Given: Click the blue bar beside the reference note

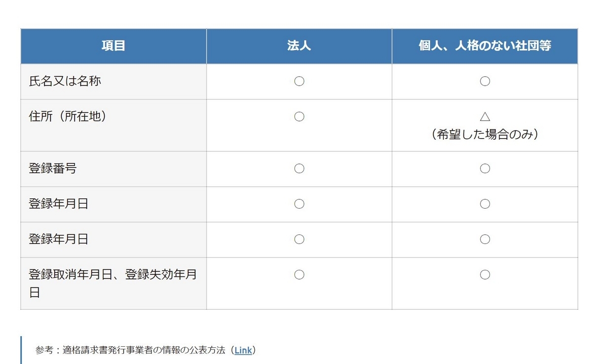Looking at the screenshot, I should tap(21, 350).
